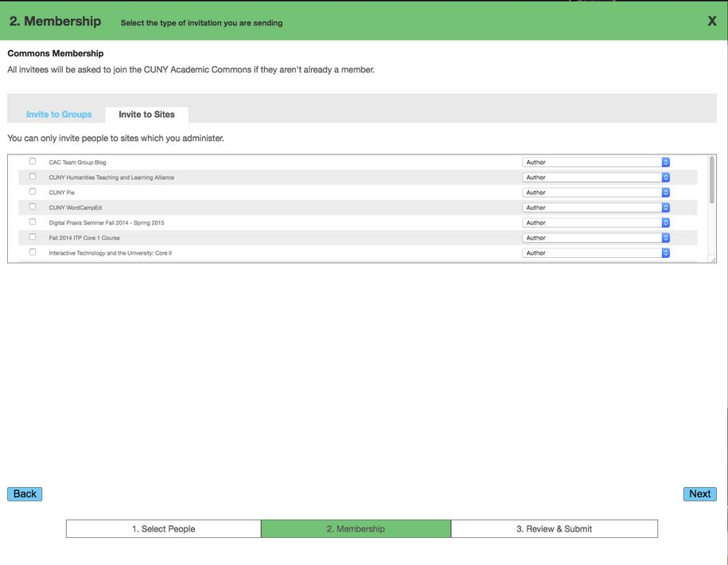Switch to the Invite to Groups tab
This screenshot has width=728, height=565.
59,115
